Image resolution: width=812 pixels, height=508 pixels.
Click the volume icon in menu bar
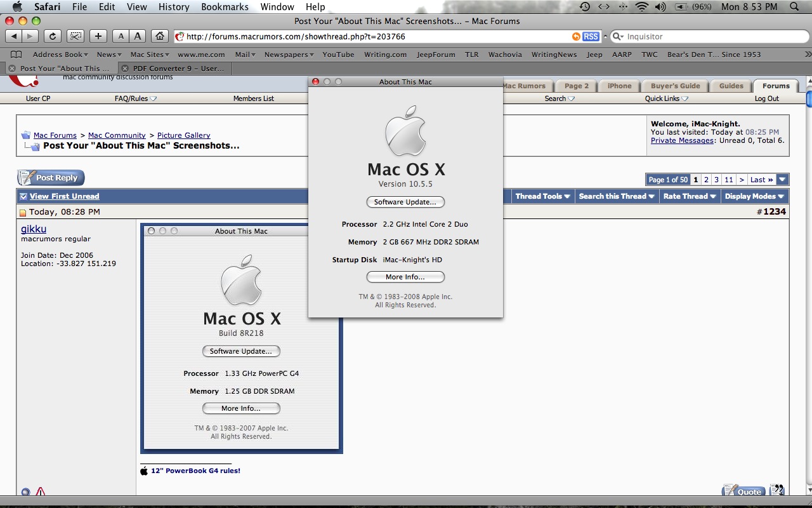tap(660, 7)
